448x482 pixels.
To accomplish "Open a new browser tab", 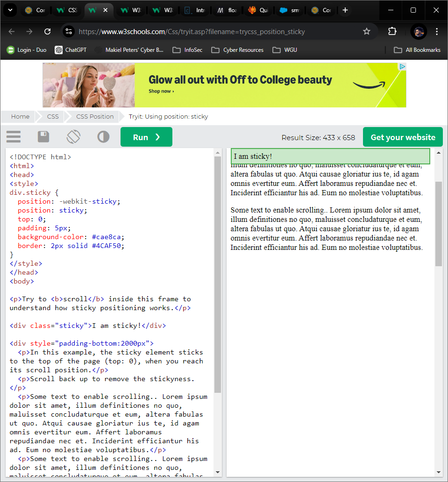I will click(345, 10).
